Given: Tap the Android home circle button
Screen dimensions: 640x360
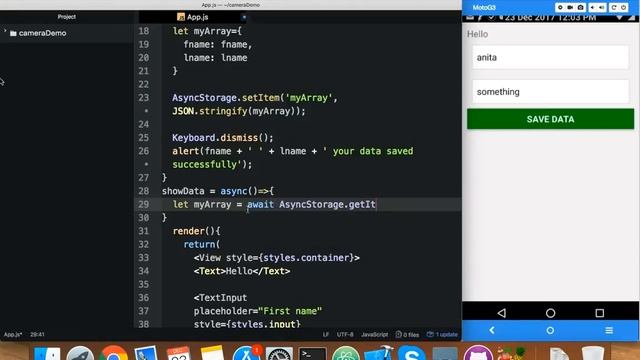Looking at the screenshot, I should coord(550,313).
